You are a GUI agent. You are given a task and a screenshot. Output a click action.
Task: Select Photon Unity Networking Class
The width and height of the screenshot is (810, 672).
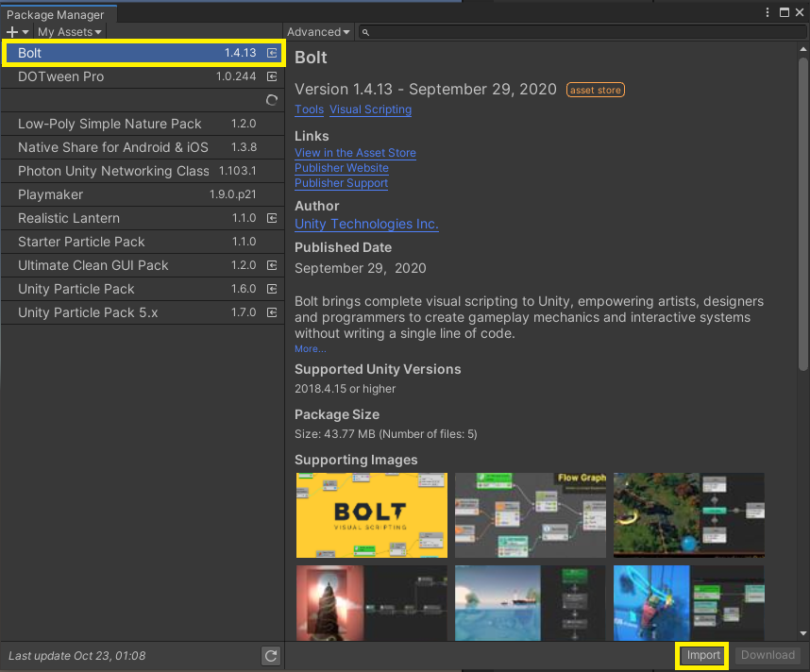tap(143, 171)
